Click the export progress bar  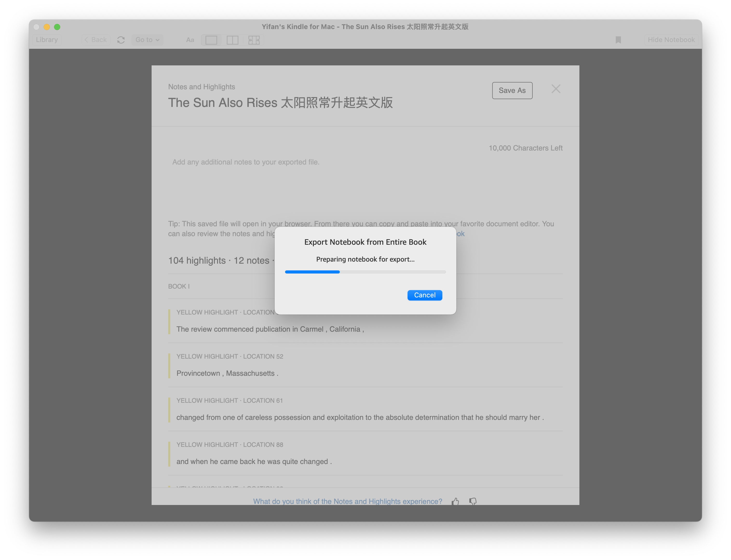[x=365, y=272]
